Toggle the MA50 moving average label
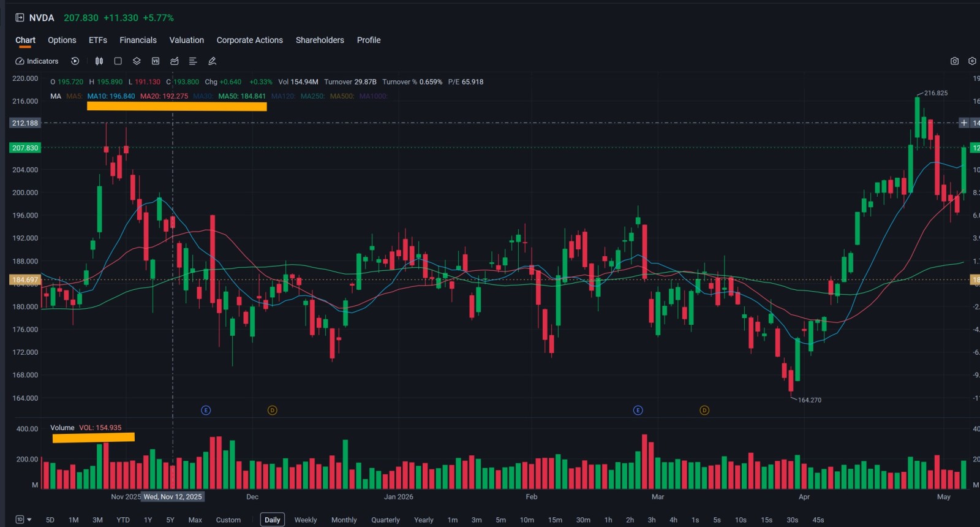 point(242,96)
